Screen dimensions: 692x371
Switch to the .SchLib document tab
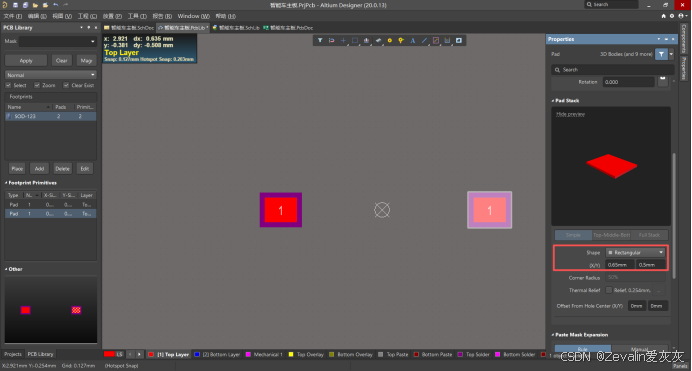click(236, 27)
